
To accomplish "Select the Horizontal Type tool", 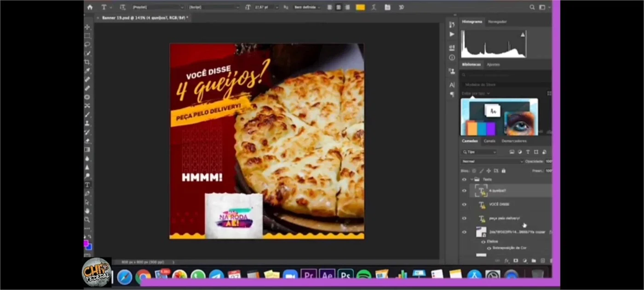I will pos(87,185).
